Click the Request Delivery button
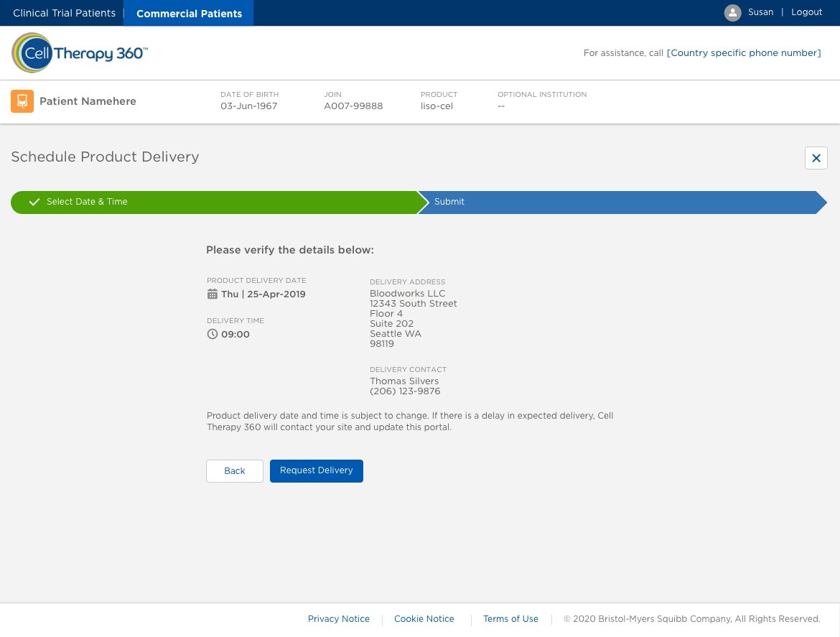The height and width of the screenshot is (637, 840). pos(316,471)
